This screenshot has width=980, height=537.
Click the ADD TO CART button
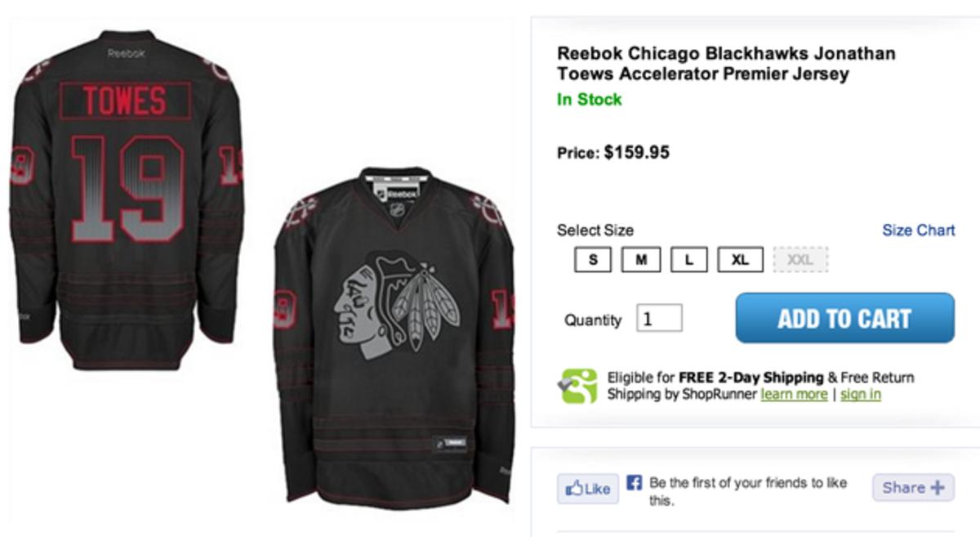(844, 318)
